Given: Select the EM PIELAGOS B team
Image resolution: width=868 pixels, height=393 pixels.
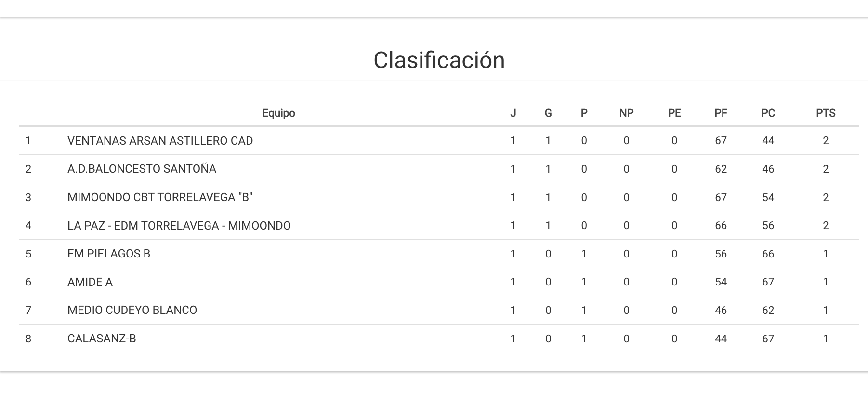Looking at the screenshot, I should 109,254.
